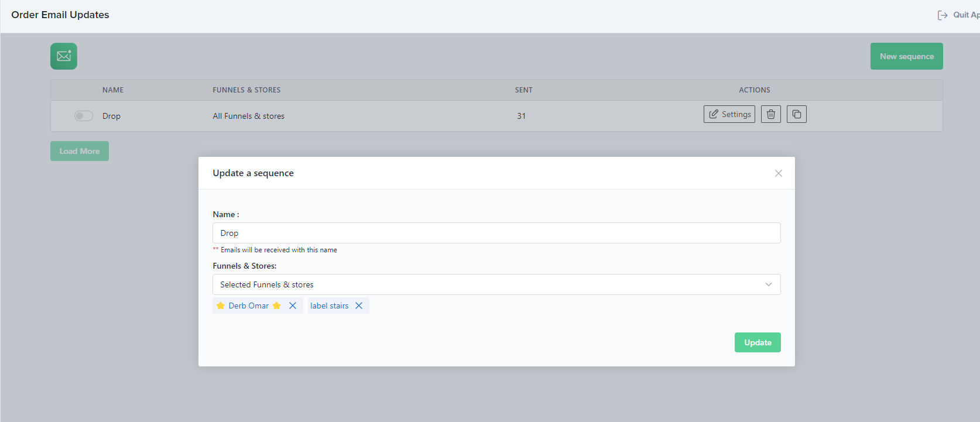Click the green envelope email icon
Viewport: 980px width, 422px height.
coord(64,56)
